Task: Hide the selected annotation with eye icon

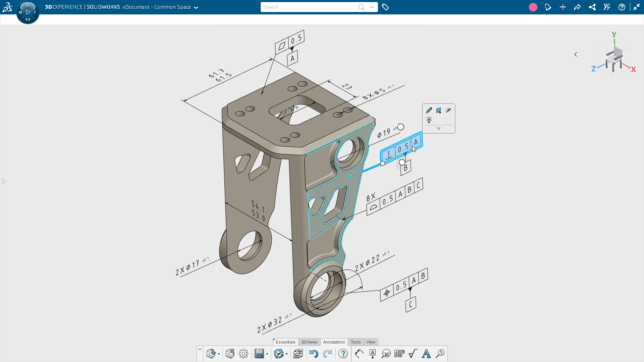Action: click(448, 110)
